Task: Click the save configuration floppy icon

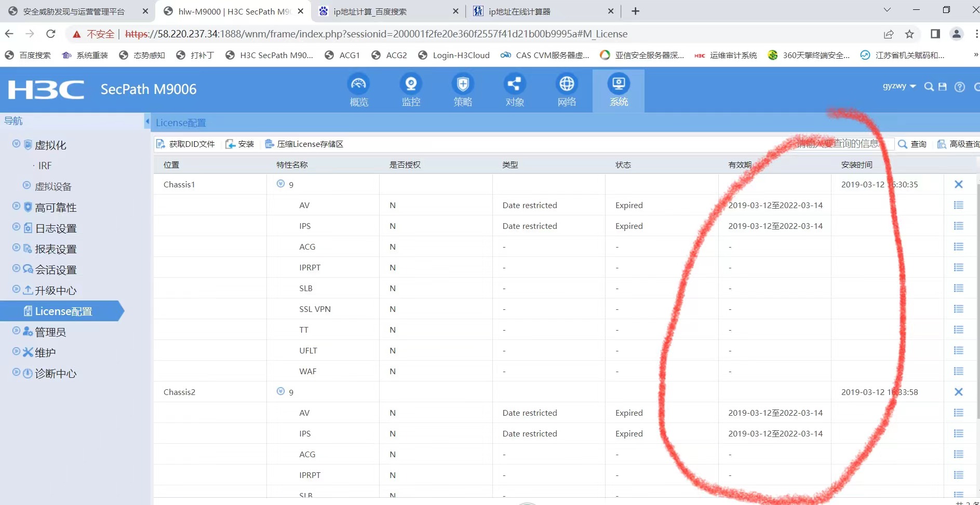Action: pos(943,87)
